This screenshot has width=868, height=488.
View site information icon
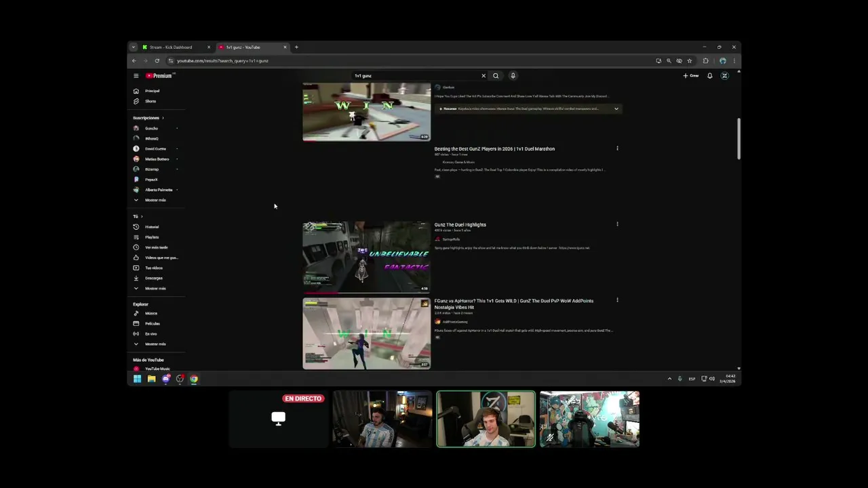(170, 61)
